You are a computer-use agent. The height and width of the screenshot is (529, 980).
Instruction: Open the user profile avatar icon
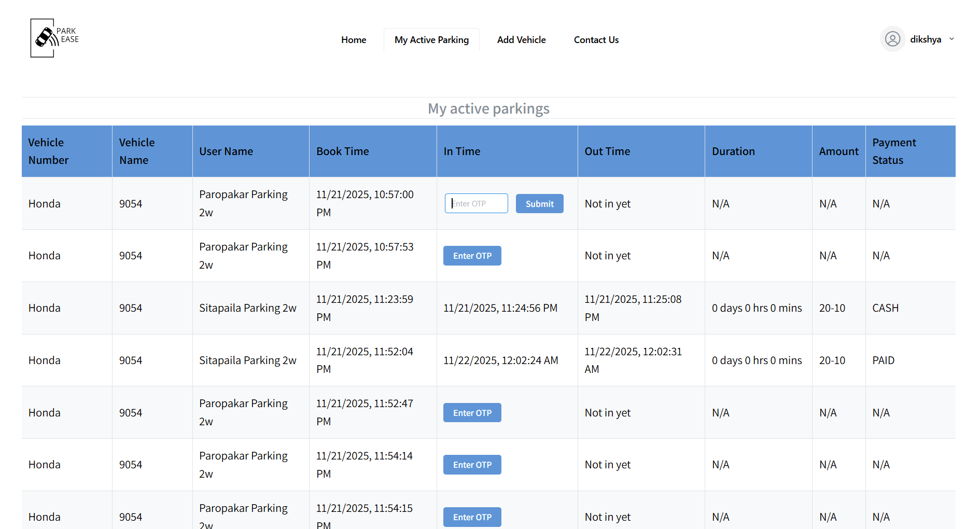point(892,39)
